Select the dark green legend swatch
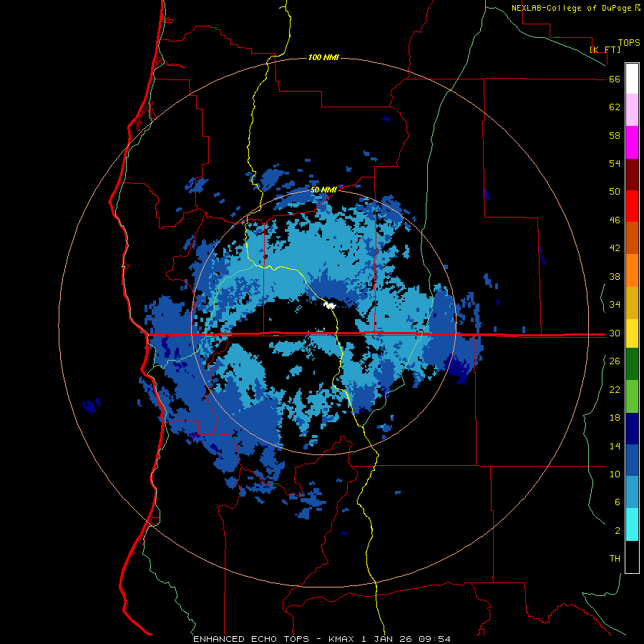 point(632,364)
